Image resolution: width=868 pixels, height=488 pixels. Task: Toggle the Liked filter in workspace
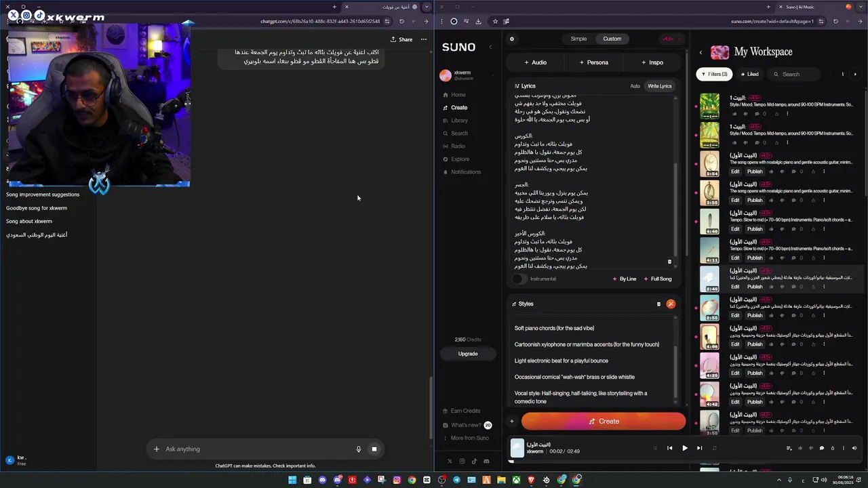[x=749, y=75]
